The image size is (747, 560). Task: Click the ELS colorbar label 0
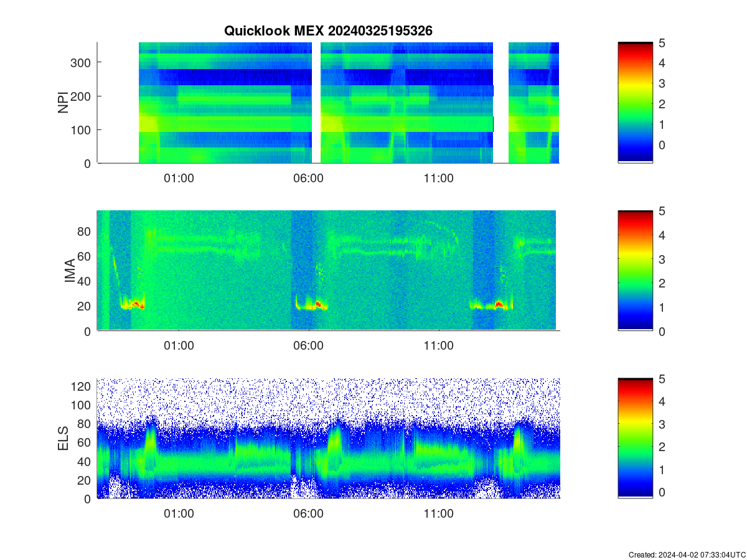[x=663, y=492]
